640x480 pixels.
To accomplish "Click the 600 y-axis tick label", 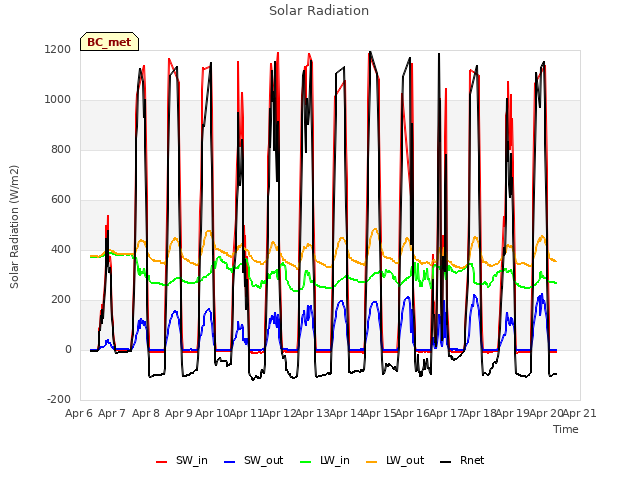I will tap(61, 200).
